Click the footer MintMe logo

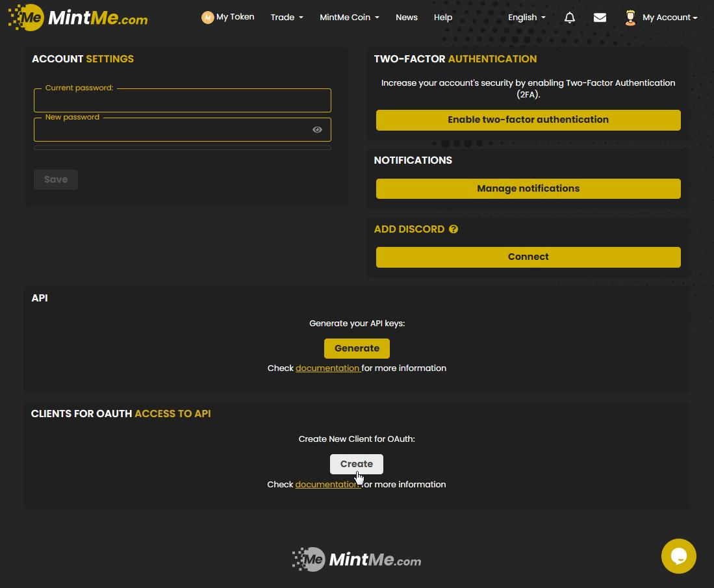click(x=357, y=559)
